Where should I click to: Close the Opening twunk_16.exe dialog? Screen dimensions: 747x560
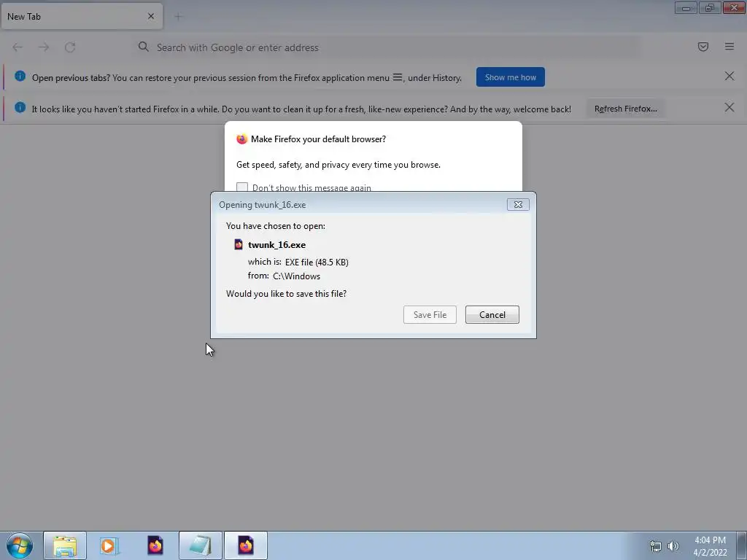point(518,204)
